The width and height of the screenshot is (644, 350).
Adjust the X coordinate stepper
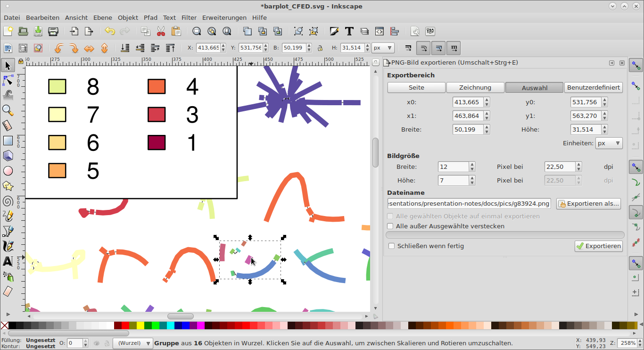point(223,48)
